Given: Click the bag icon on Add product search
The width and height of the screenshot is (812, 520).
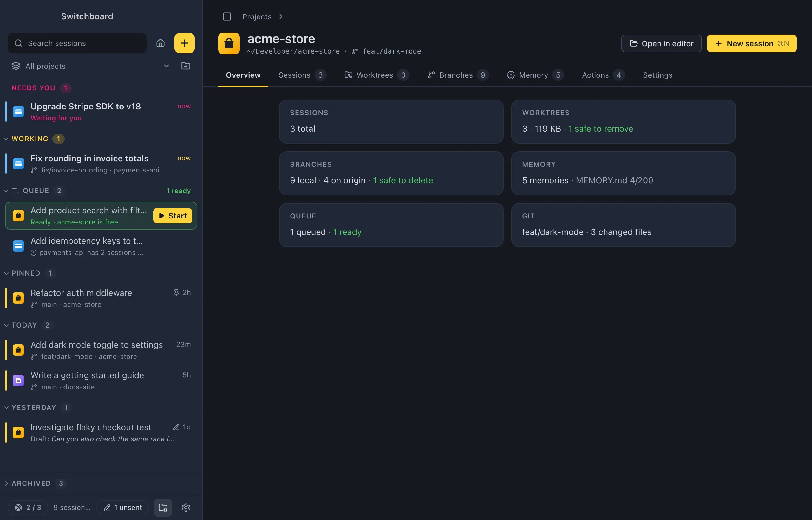Looking at the screenshot, I should (18, 215).
